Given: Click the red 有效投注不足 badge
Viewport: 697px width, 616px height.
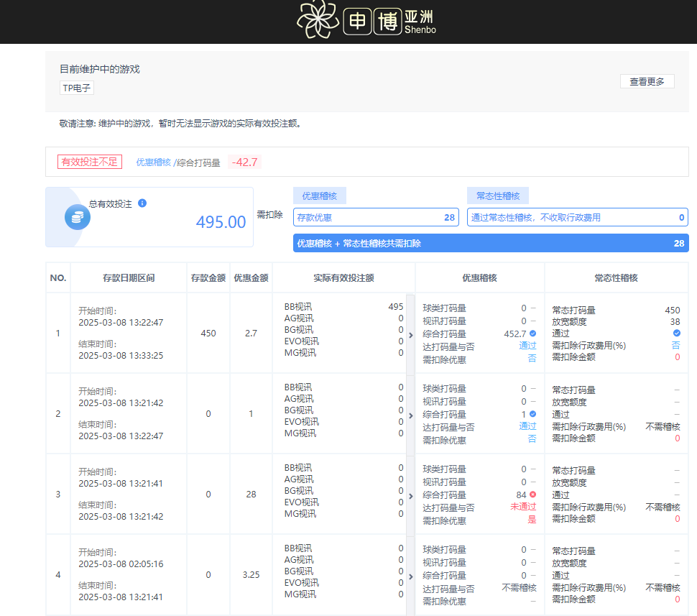Looking at the screenshot, I should [x=89, y=162].
